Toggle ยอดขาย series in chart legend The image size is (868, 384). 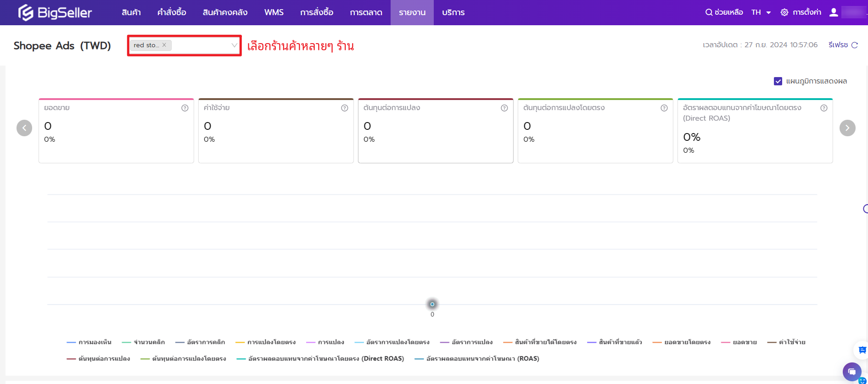tap(739, 342)
